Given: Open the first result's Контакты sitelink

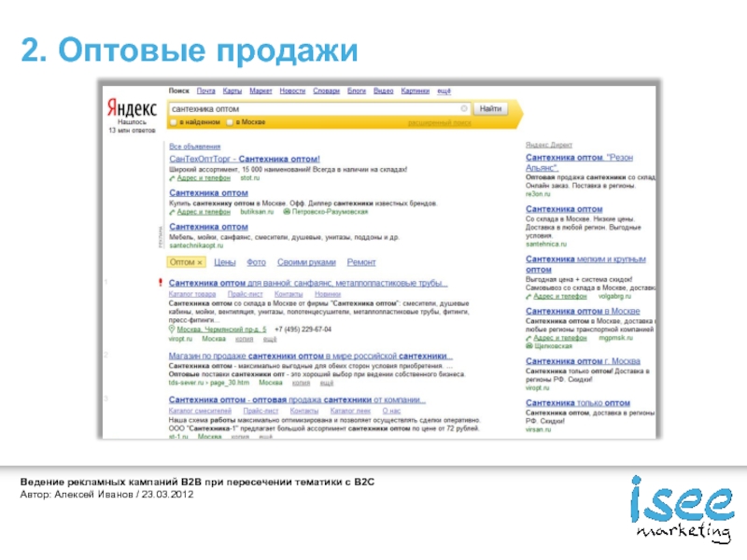Looking at the screenshot, I should (289, 294).
